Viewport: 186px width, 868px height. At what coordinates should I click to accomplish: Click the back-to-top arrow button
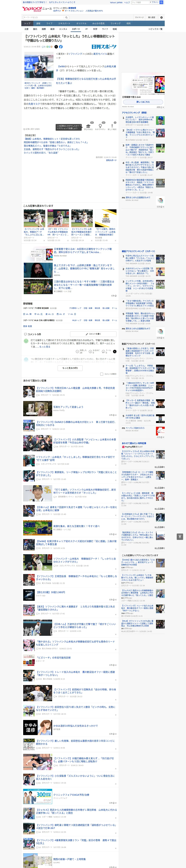coord(180,536)
